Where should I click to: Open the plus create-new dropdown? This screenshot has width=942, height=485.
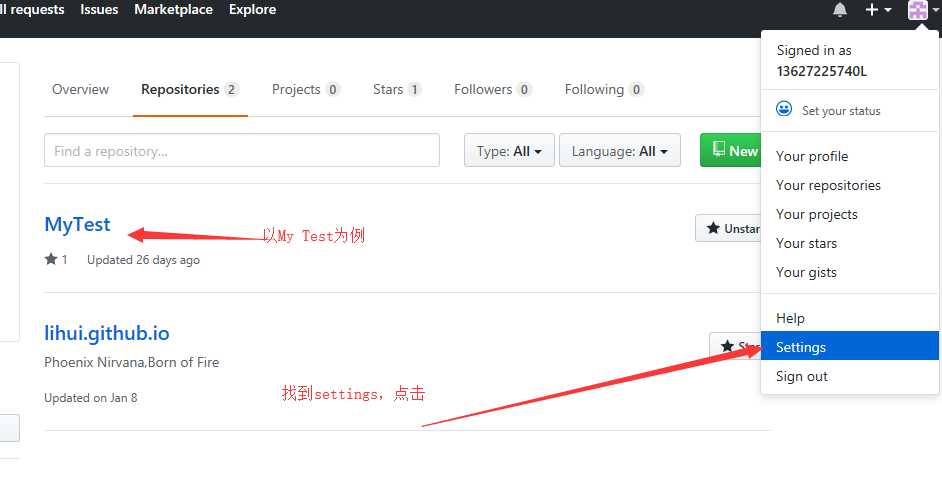[x=878, y=10]
